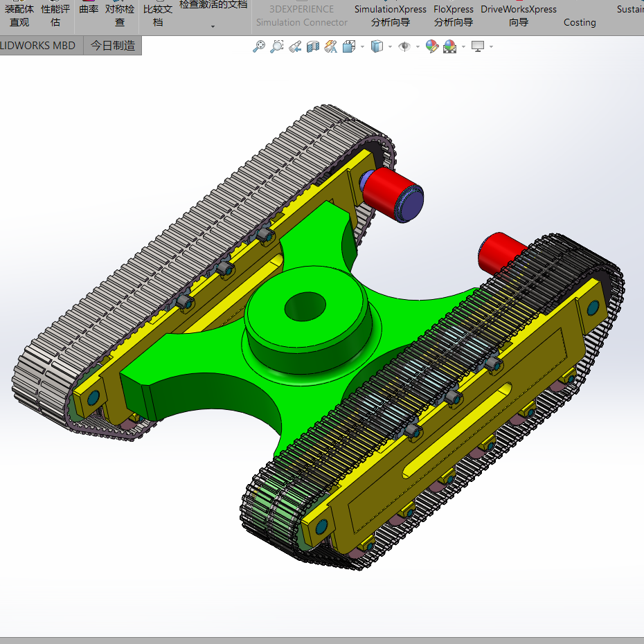Open the 3D Drawing View tool

[330, 46]
